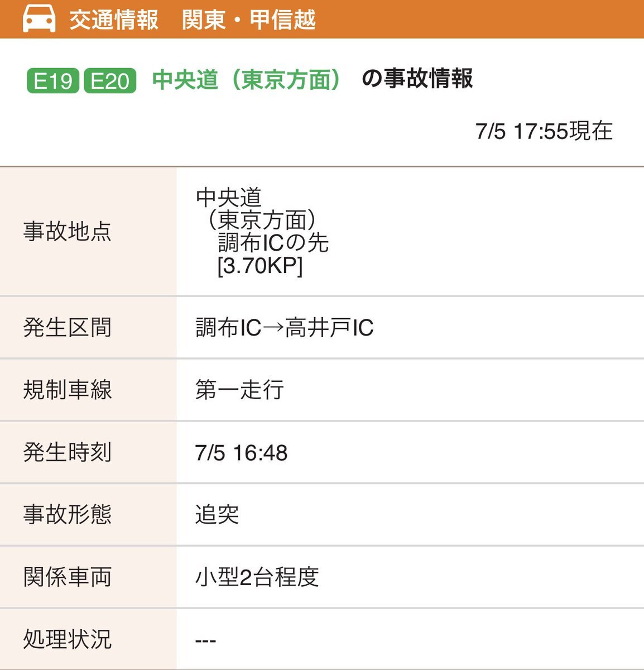644x670 pixels.
Task: Click the 第一走行 lane value
Action: [240, 390]
